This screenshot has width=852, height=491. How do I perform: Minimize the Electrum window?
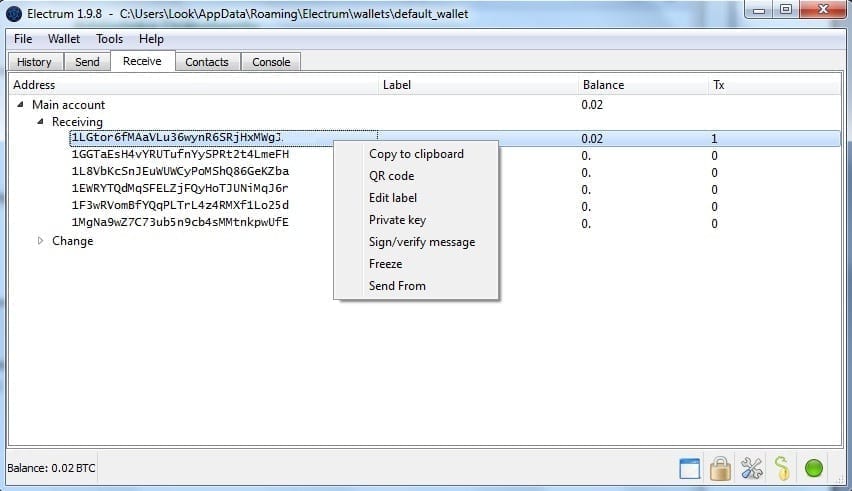(760, 10)
